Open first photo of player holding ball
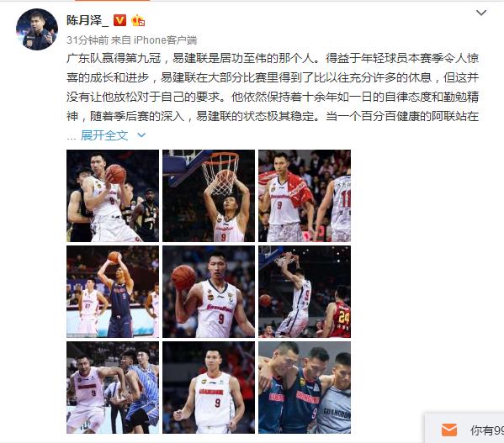The image size is (504, 443). (113, 196)
